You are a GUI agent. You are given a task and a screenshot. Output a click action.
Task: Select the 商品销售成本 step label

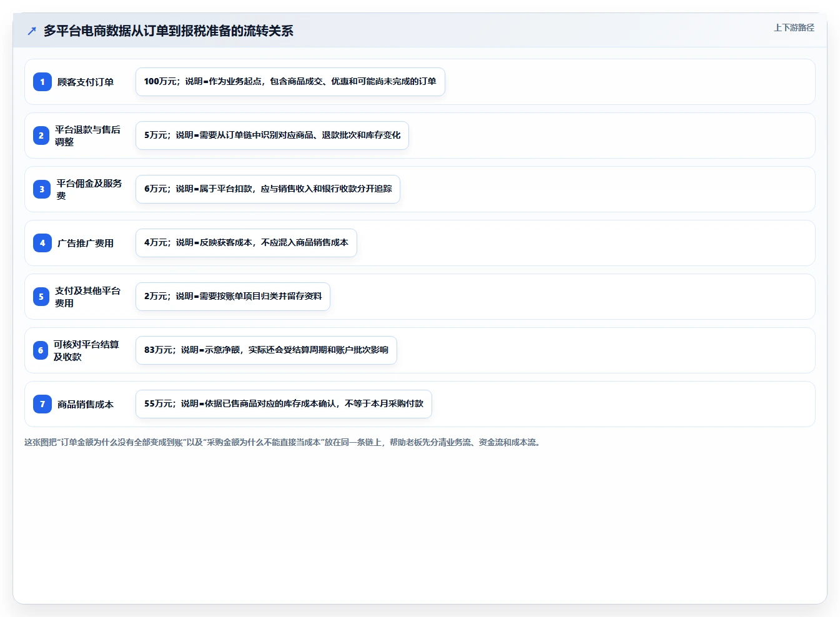pyautogui.click(x=86, y=404)
